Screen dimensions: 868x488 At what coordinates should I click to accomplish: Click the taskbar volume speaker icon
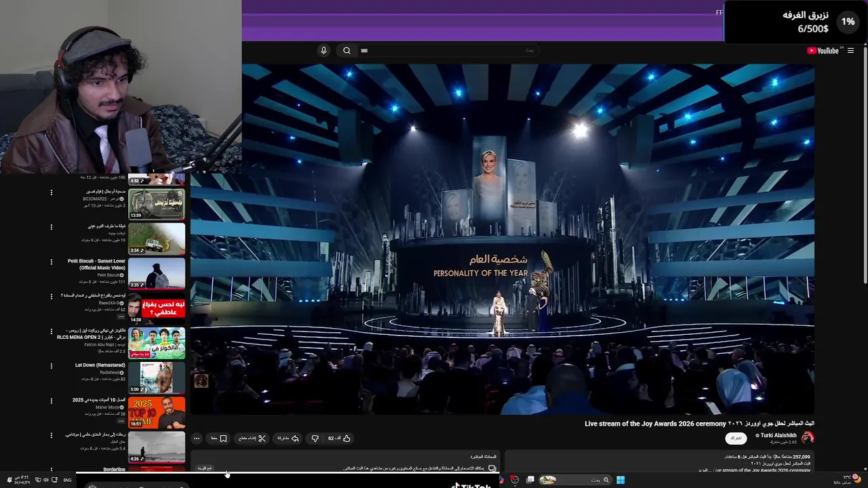coord(45,480)
